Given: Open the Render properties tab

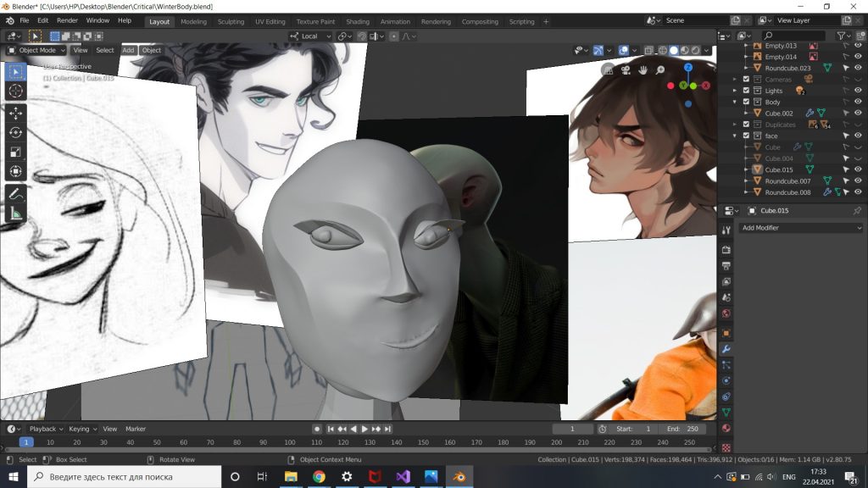Looking at the screenshot, I should [726, 250].
